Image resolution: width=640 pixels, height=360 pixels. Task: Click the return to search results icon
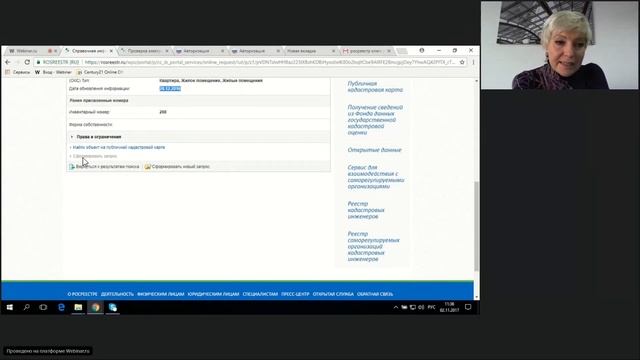72,167
